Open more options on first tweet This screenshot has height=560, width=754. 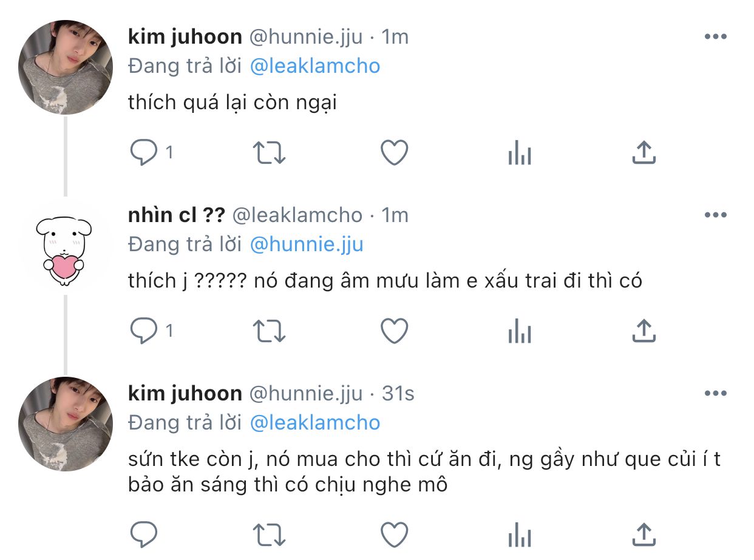tap(715, 37)
